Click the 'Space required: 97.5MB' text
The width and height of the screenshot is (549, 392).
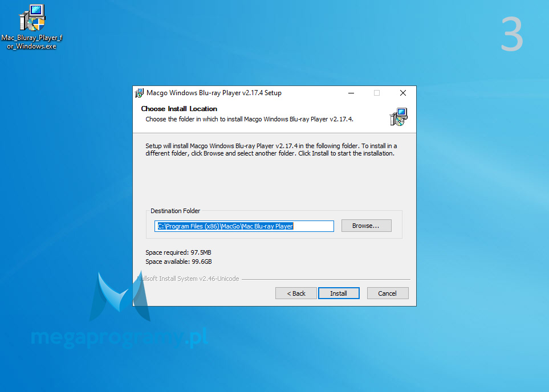[x=178, y=252]
